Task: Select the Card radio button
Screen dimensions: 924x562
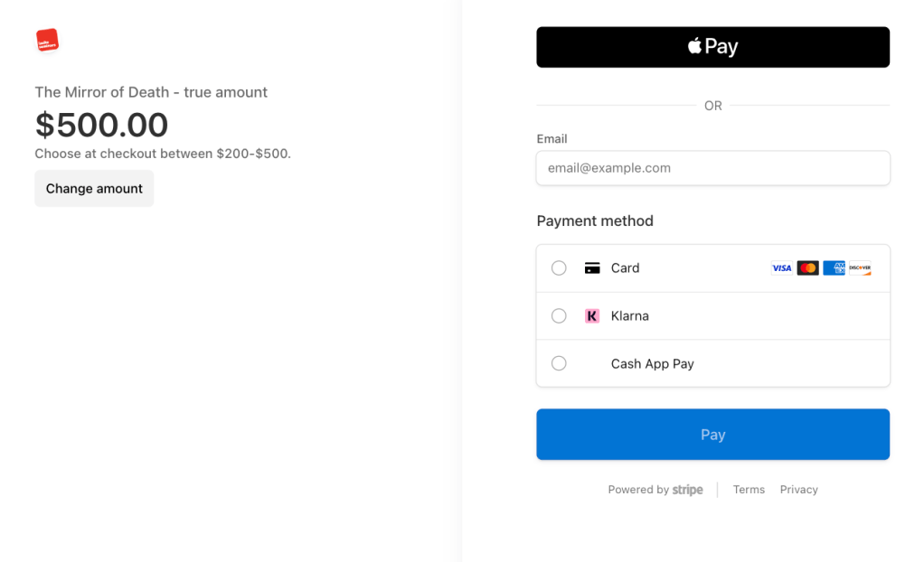Action: coord(559,268)
